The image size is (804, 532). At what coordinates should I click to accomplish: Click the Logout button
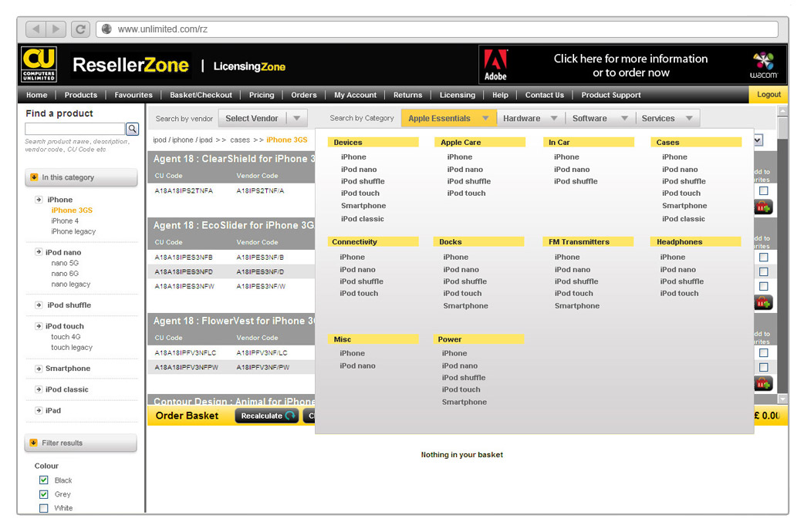click(x=769, y=94)
